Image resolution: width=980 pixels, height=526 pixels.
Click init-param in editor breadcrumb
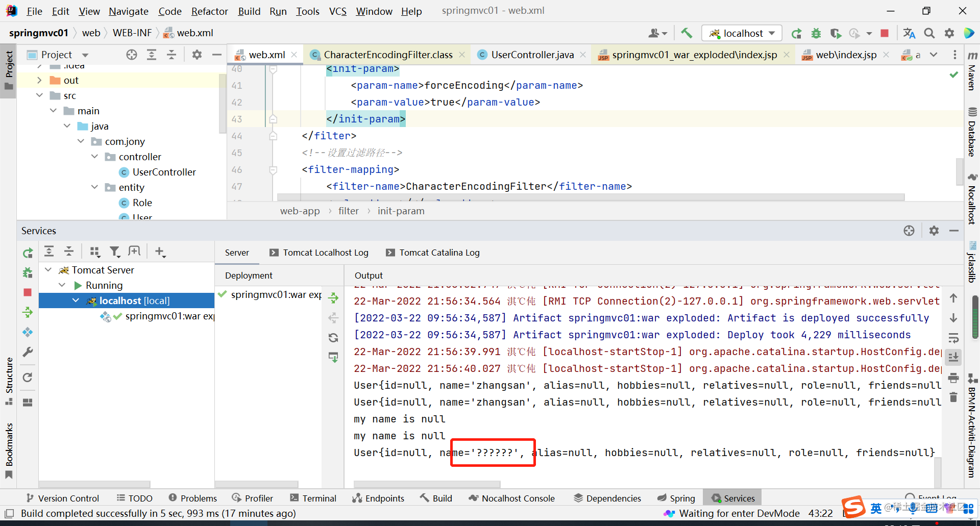(x=401, y=211)
